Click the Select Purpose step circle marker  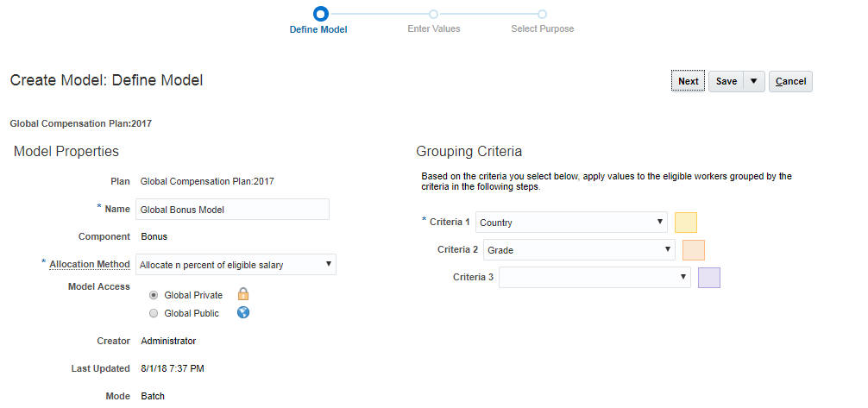point(543,14)
